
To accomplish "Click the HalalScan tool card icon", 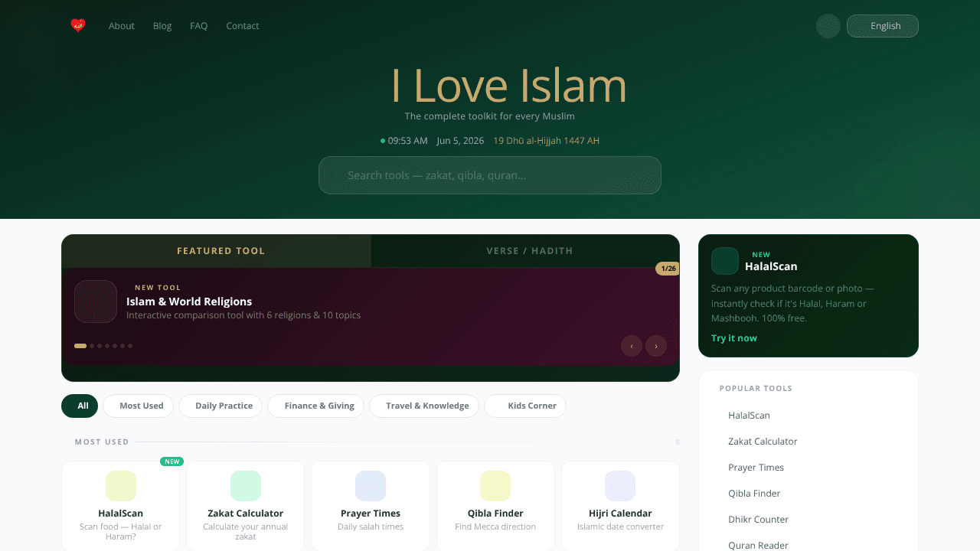I will point(121,486).
